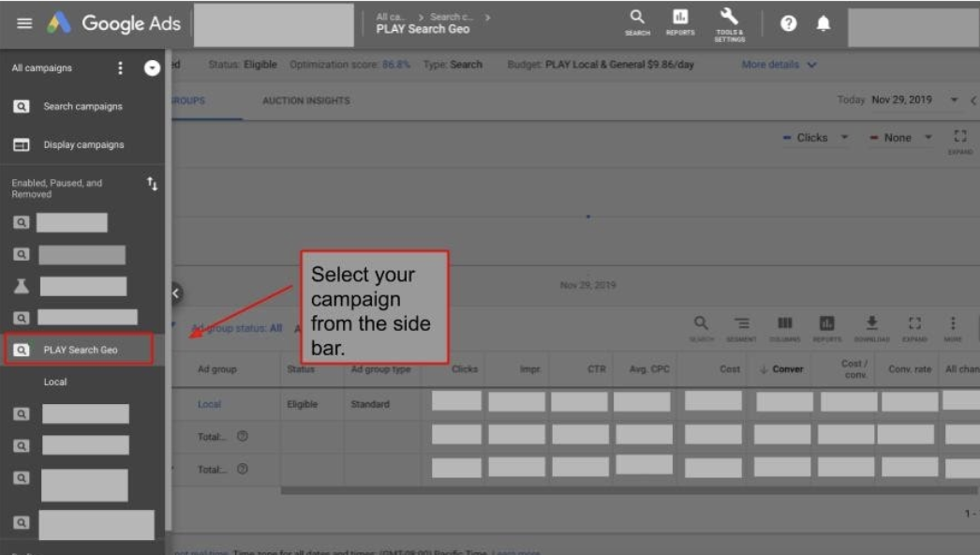Open Tools & Settings wrench
The width and height of the screenshot is (980, 555).
pyautogui.click(x=729, y=25)
